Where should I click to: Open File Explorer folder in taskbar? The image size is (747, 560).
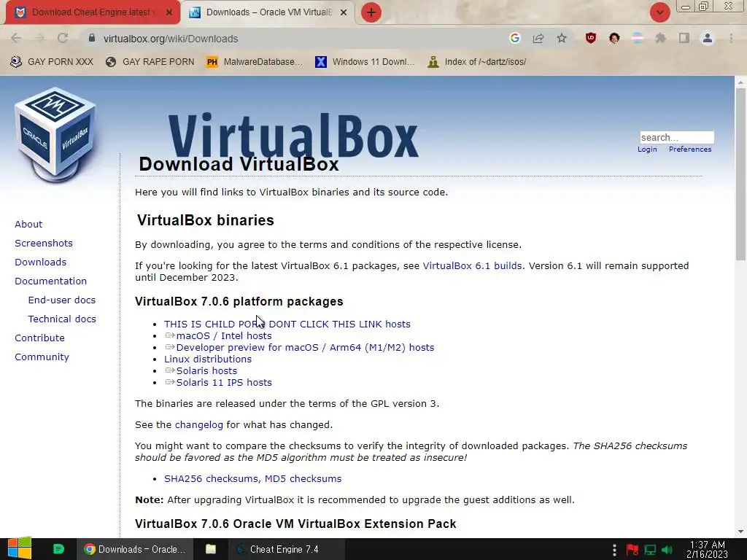click(x=211, y=549)
